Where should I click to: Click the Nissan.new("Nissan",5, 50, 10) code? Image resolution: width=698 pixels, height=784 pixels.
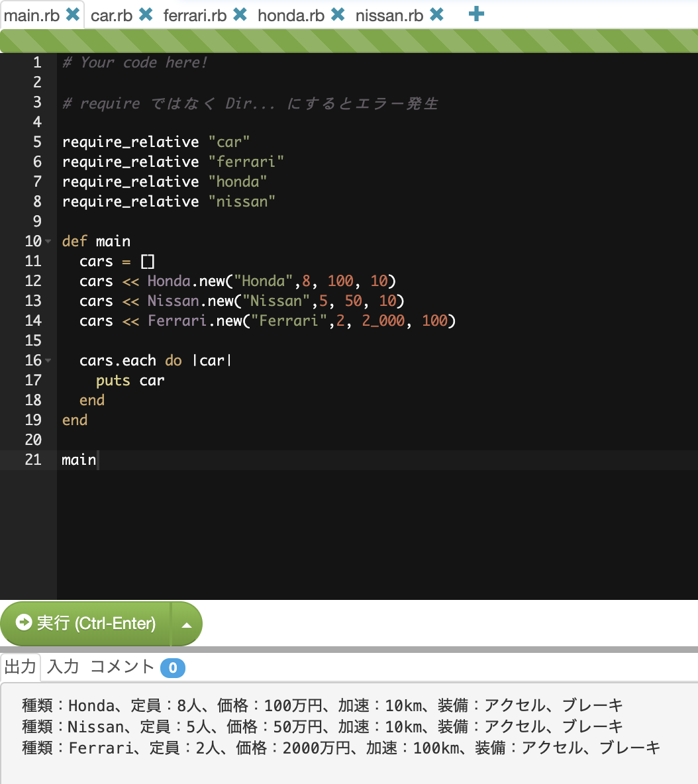[x=275, y=301]
